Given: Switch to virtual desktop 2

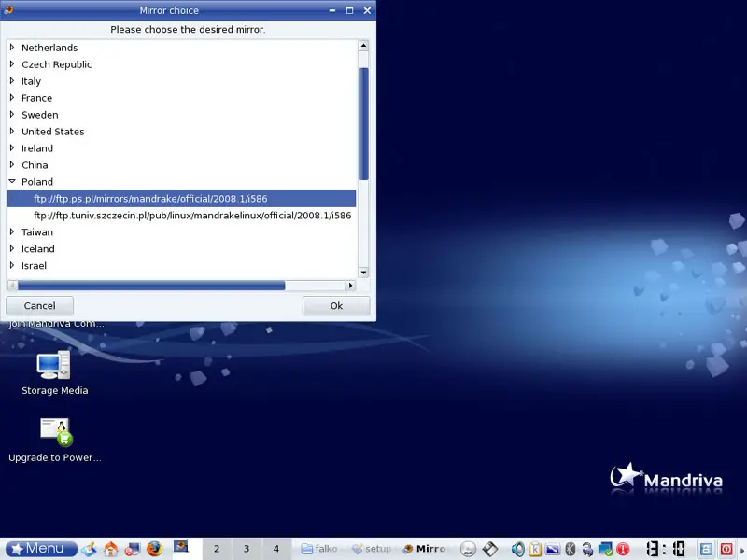Looking at the screenshot, I should (217, 549).
